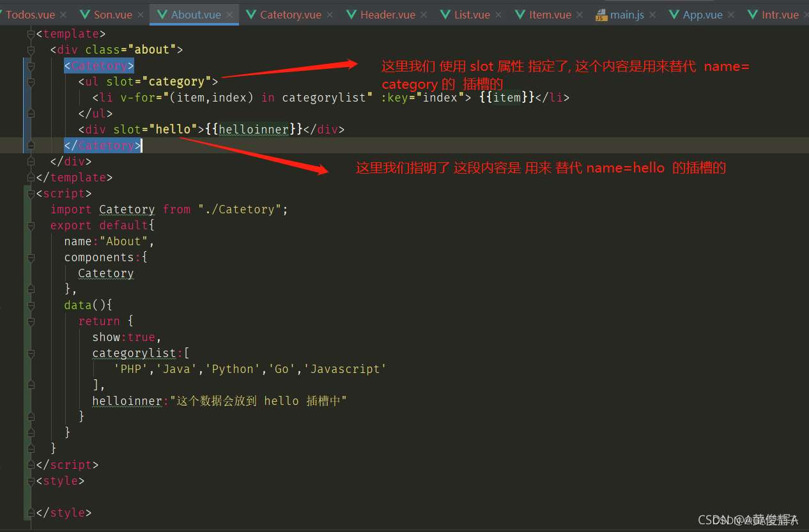Click the name:"About" value
809x532 pixels.
[x=127, y=241]
